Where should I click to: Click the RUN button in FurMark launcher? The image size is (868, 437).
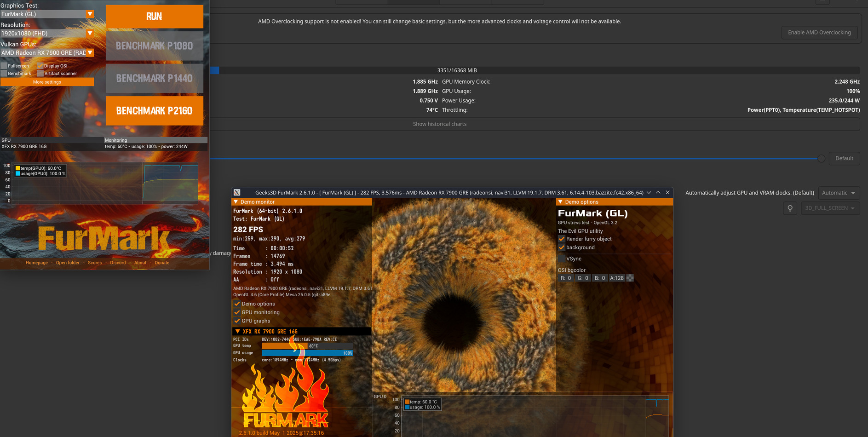click(x=154, y=17)
